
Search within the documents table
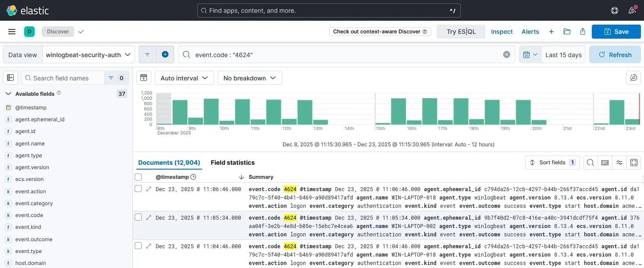tap(590, 163)
